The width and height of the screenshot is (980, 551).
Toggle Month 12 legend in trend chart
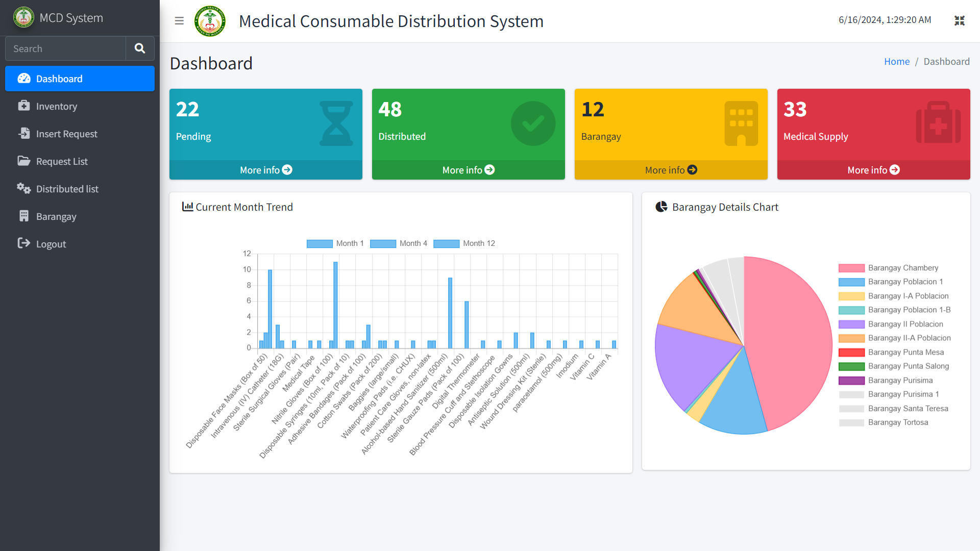(x=464, y=243)
